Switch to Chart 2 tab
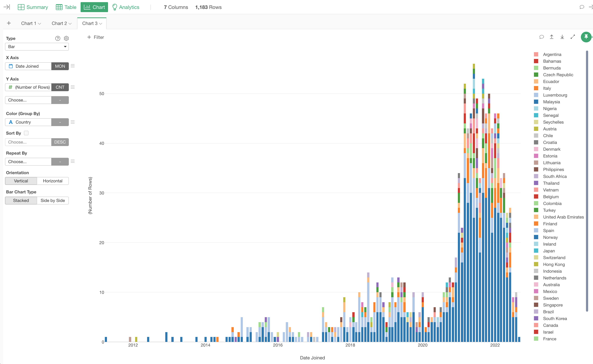 [x=59, y=23]
